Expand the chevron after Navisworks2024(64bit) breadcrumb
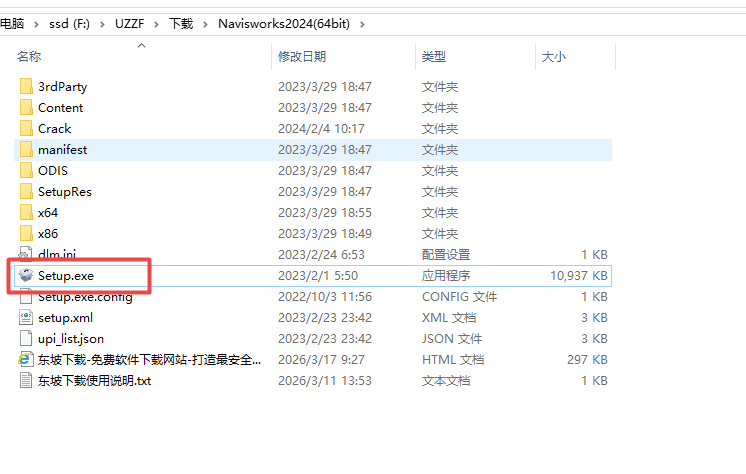Screen dimensions: 746x474 [361, 22]
